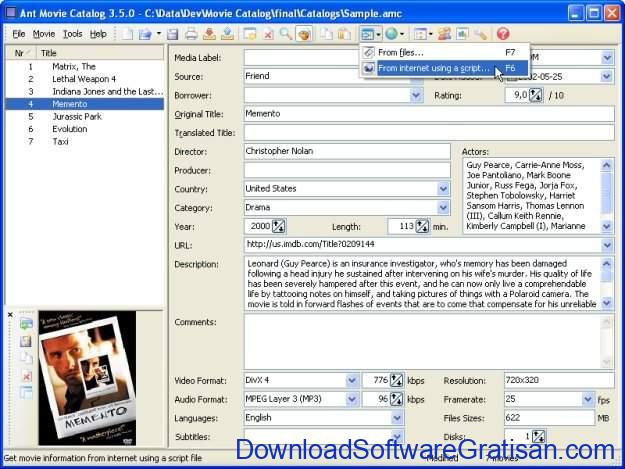Click the Save catalog floppy icon
Screen dimensions: 625x469
173,34
